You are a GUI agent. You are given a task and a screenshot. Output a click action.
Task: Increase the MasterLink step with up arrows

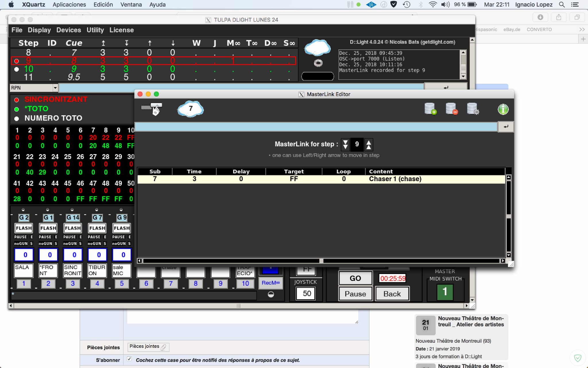point(369,144)
